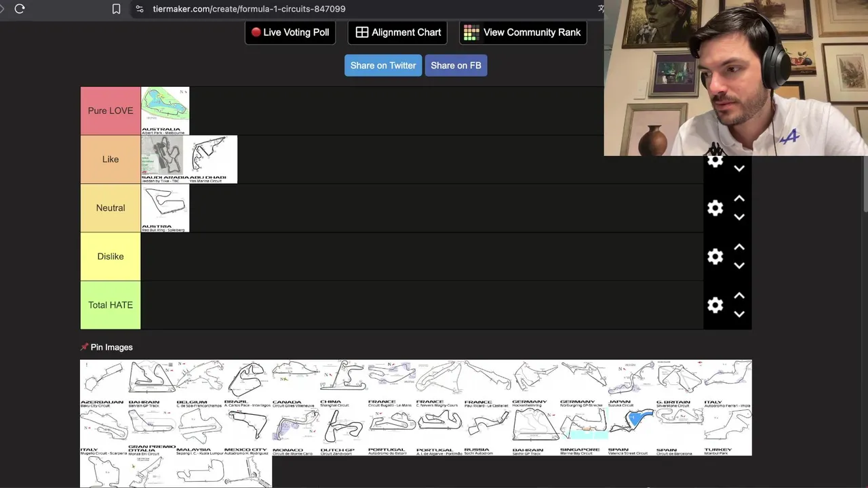Pick the Bahrain Sakhir GP Track image

click(x=536, y=432)
